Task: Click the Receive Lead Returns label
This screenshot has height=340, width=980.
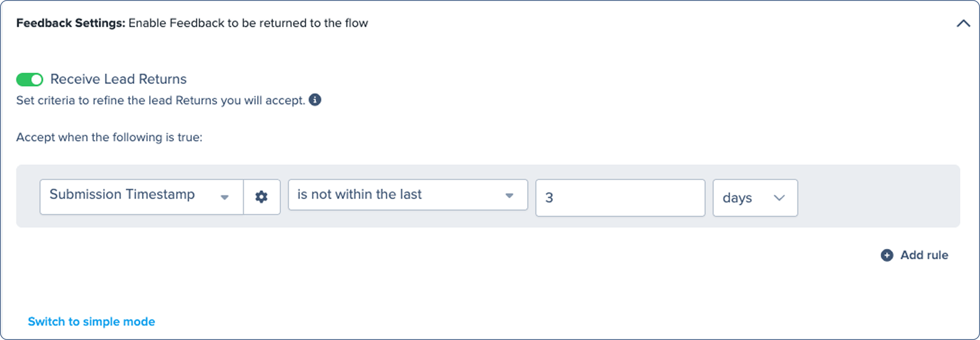Action: (118, 79)
